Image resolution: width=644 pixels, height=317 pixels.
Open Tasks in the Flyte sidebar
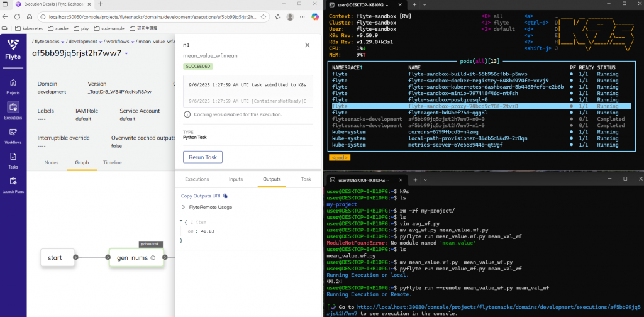pyautogui.click(x=13, y=161)
